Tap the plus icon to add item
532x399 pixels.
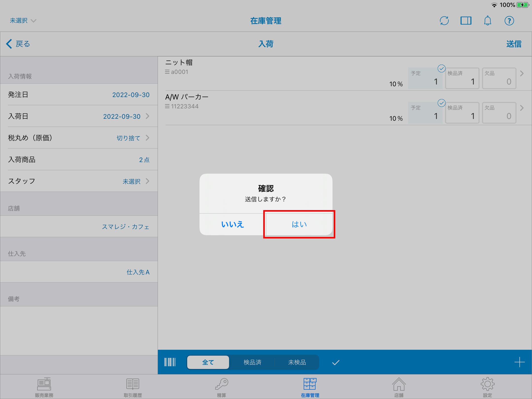[519, 362]
